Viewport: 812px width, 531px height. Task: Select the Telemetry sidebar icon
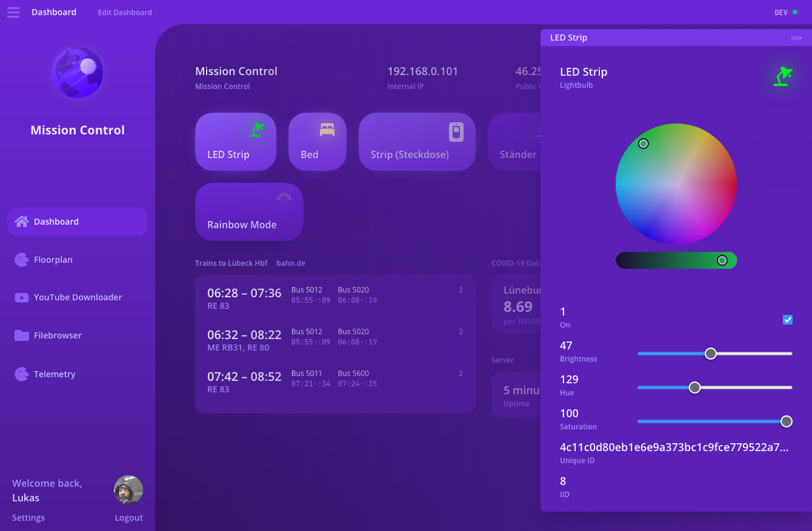pyautogui.click(x=22, y=374)
